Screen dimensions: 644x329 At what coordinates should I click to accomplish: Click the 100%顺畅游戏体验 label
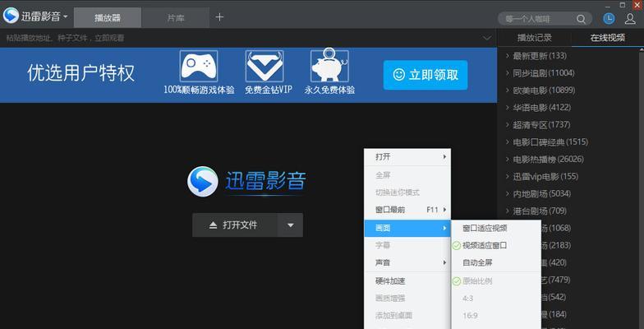(x=199, y=90)
